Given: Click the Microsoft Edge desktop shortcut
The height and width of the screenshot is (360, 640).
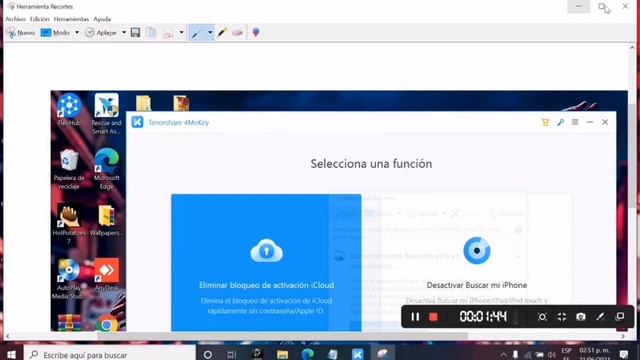Looking at the screenshot, I should pyautogui.click(x=107, y=169).
